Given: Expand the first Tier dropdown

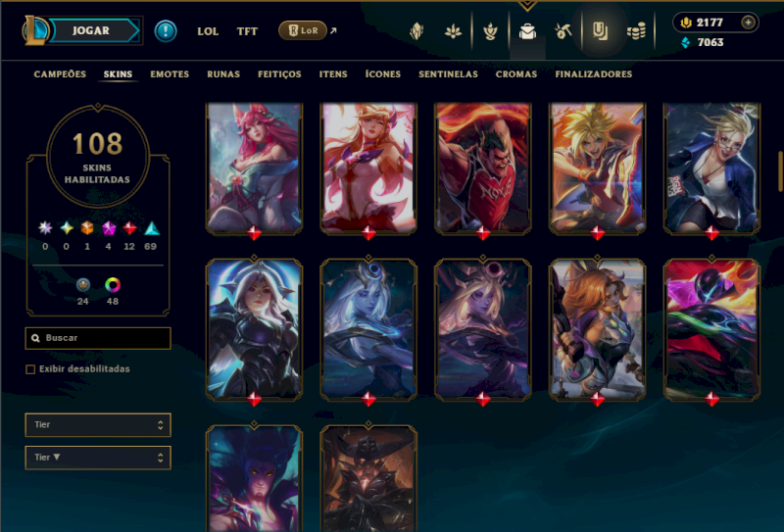Looking at the screenshot, I should [x=98, y=425].
